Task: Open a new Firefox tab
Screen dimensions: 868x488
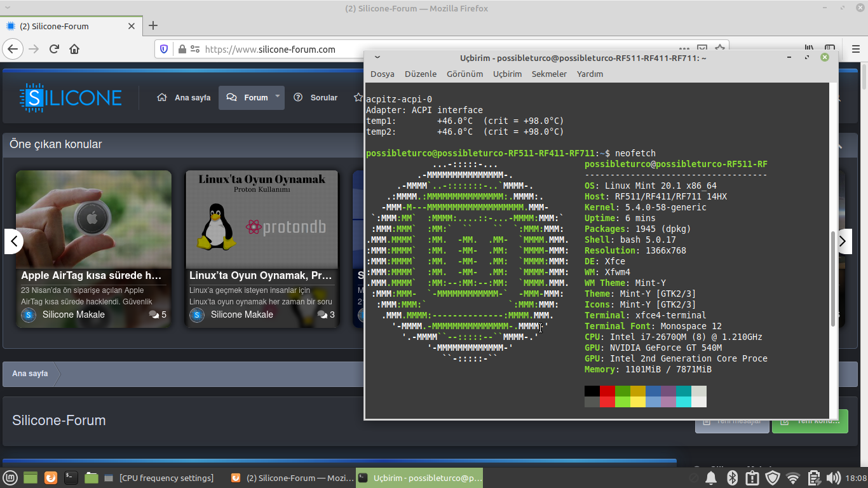Action: pyautogui.click(x=153, y=26)
